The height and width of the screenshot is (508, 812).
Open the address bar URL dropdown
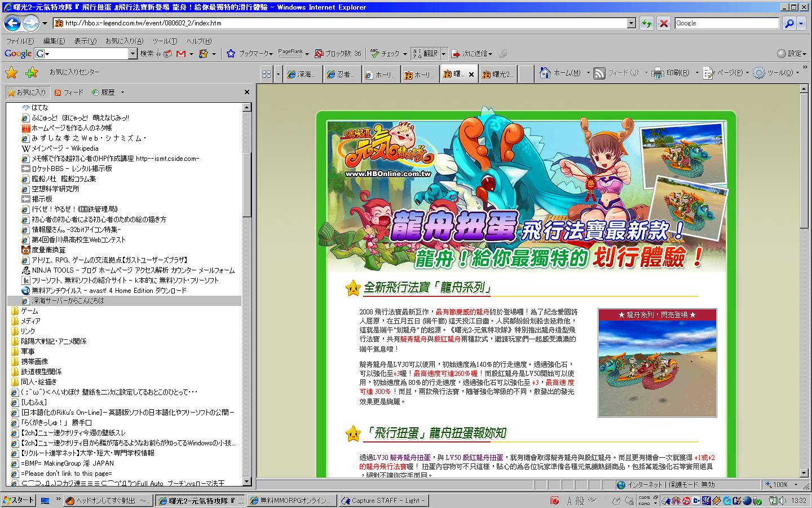(x=632, y=23)
